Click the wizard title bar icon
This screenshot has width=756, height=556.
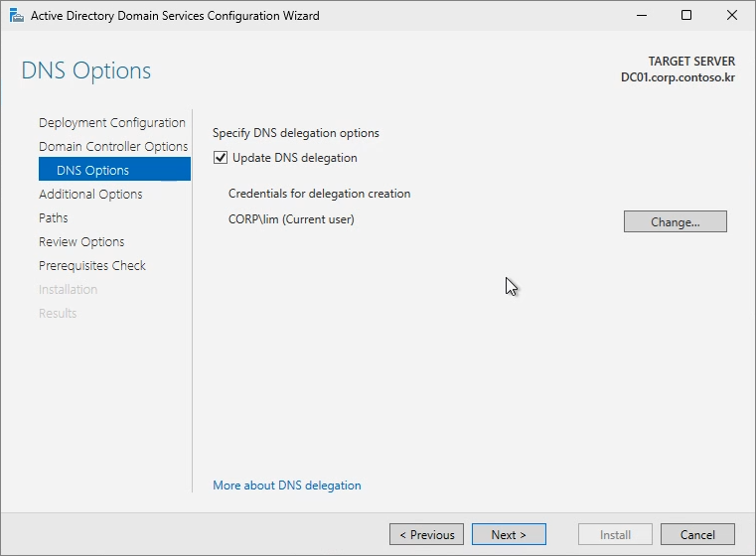(x=17, y=16)
